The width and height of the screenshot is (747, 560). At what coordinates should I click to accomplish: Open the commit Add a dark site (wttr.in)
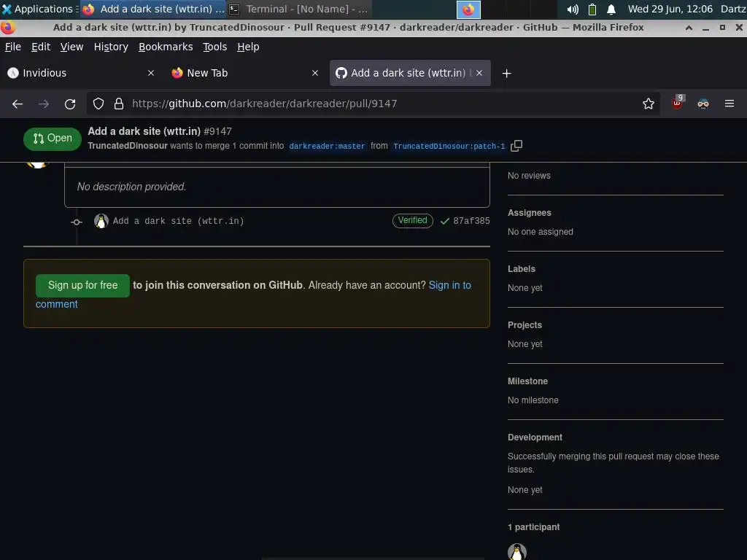tap(178, 221)
